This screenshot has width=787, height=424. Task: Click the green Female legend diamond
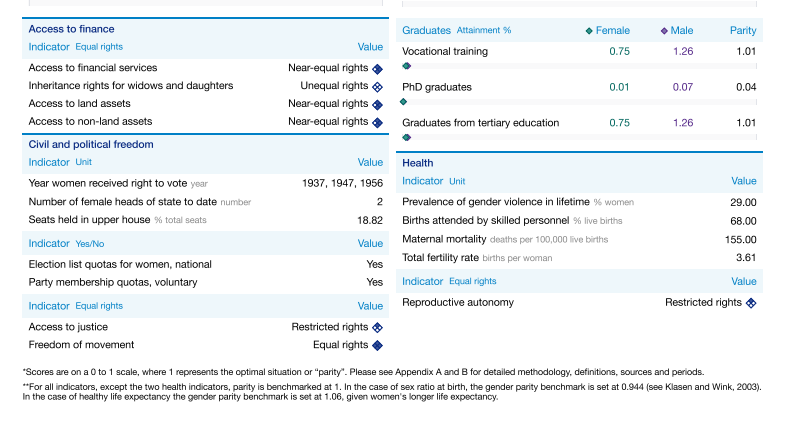pyautogui.click(x=589, y=31)
